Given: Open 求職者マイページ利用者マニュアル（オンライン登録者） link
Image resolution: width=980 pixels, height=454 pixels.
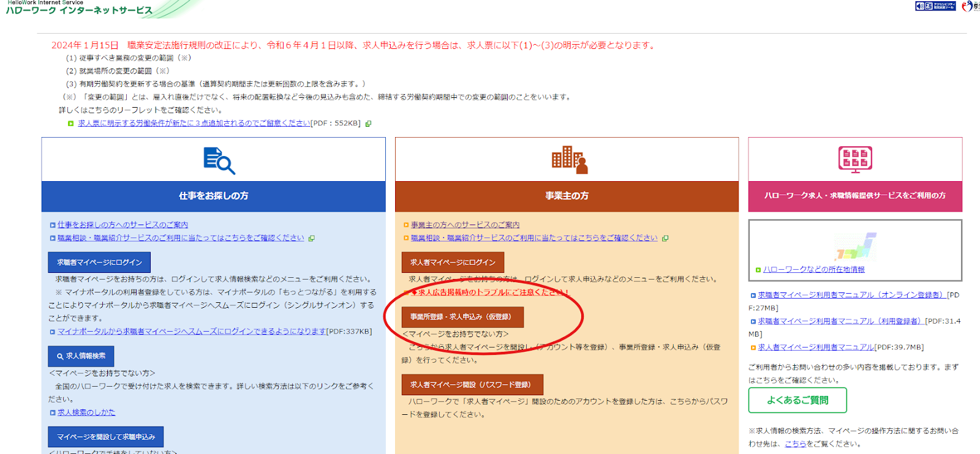Looking at the screenshot, I should [852, 295].
